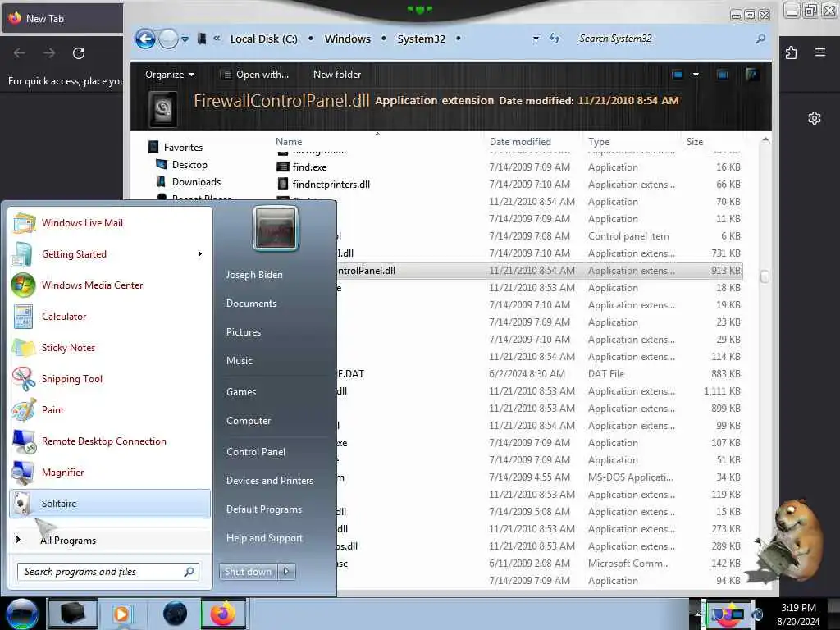840x630 pixels.
Task: Open Firefox extensions puzzle icon
Action: 792,52
